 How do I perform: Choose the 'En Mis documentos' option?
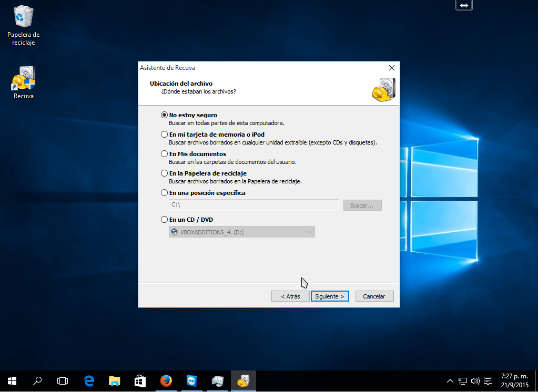point(165,154)
